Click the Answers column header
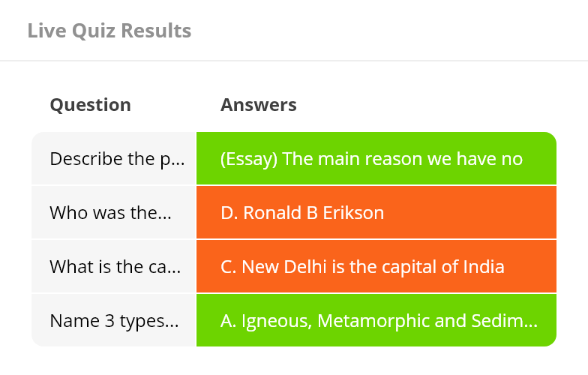Screen dimensions: 588x375 point(258,105)
